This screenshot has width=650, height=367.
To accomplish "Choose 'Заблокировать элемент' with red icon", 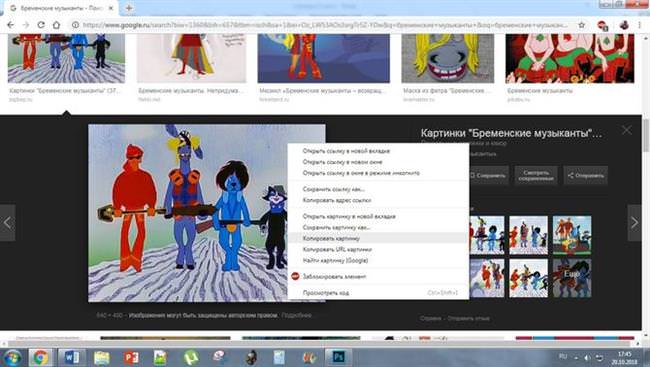I will [334, 277].
